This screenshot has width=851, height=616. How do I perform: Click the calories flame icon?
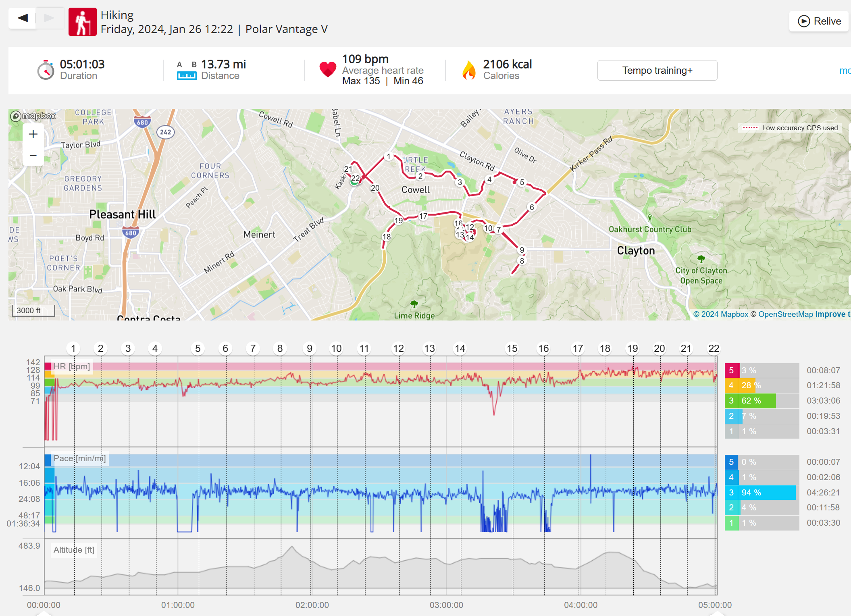point(468,70)
